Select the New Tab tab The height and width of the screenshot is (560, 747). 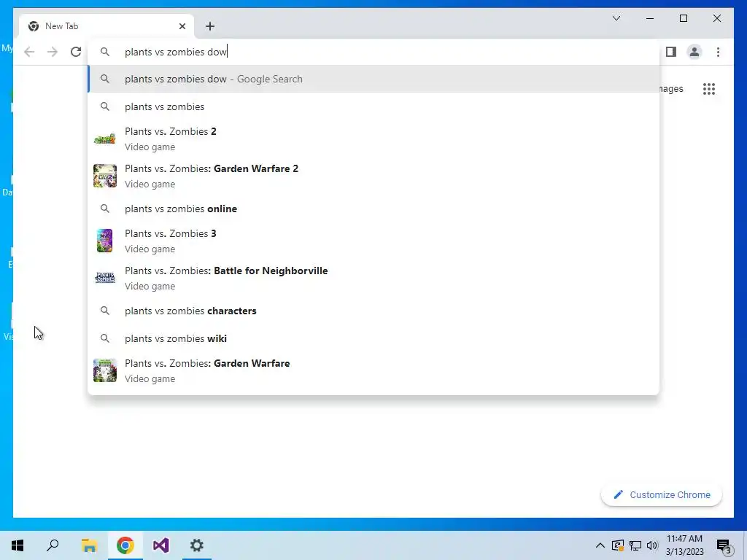pos(107,26)
